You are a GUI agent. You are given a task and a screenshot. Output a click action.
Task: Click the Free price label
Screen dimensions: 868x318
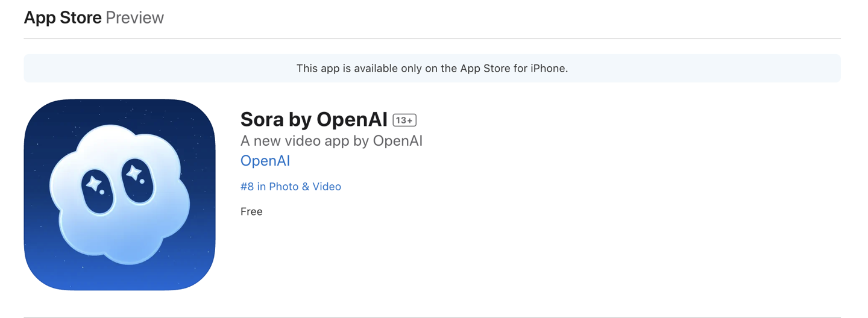tap(251, 211)
